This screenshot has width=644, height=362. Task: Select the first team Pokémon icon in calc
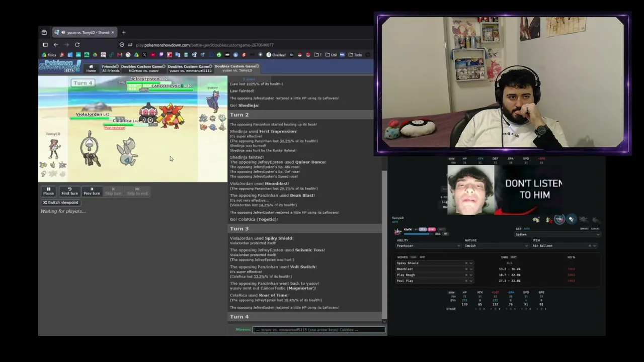(536, 219)
